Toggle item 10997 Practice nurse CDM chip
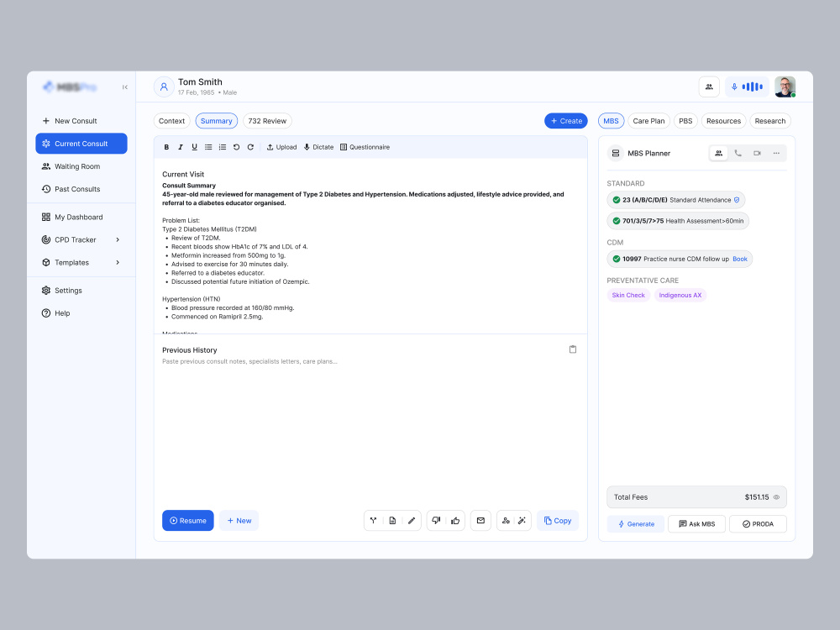This screenshot has width=840, height=630. click(x=680, y=259)
